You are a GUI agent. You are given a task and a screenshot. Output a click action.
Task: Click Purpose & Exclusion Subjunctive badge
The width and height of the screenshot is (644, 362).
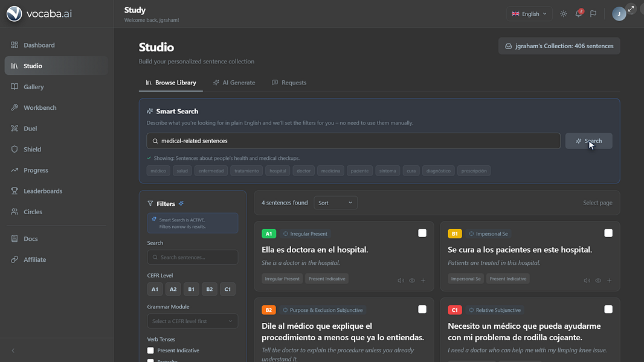[x=323, y=310]
